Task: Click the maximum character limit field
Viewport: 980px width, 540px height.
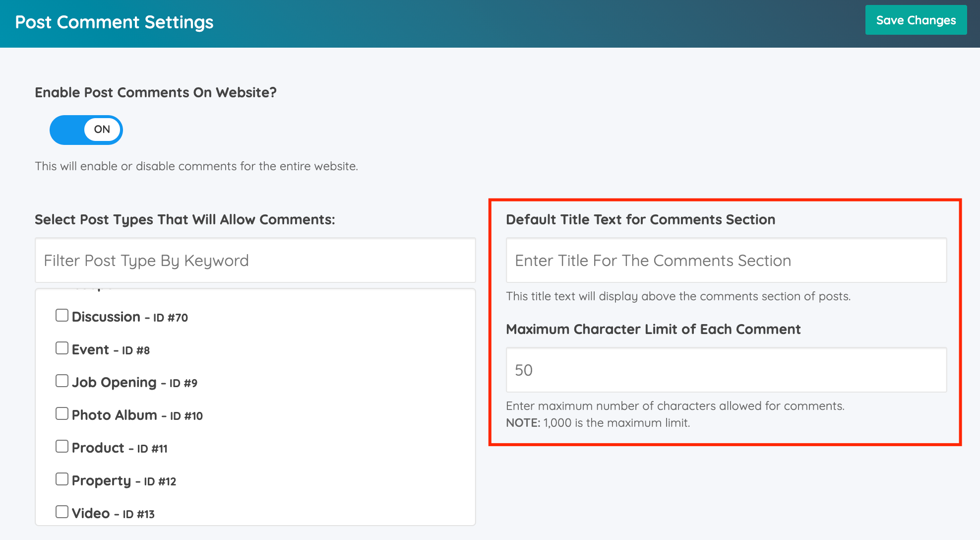Action: 726,370
